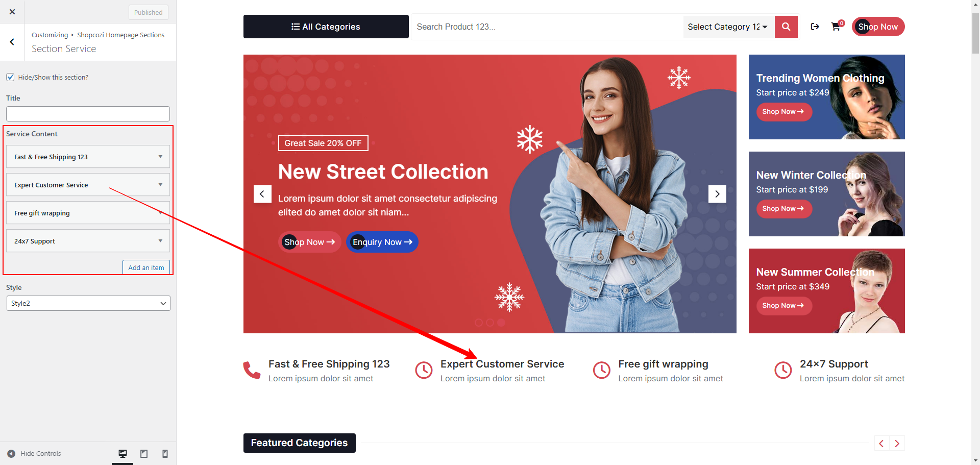980x465 pixels.
Task: Switch to tablet preview device icon
Action: pos(144,454)
